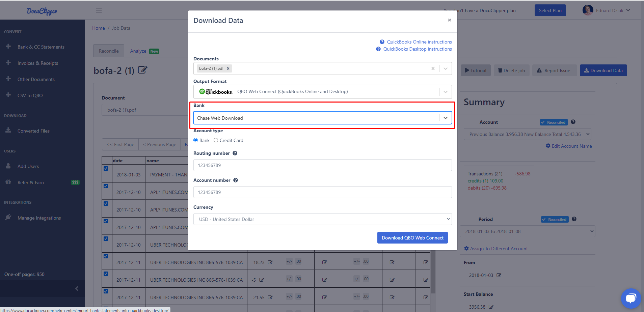644x312 pixels.
Task: Open Invoices & Receipts converter
Action: tap(38, 63)
